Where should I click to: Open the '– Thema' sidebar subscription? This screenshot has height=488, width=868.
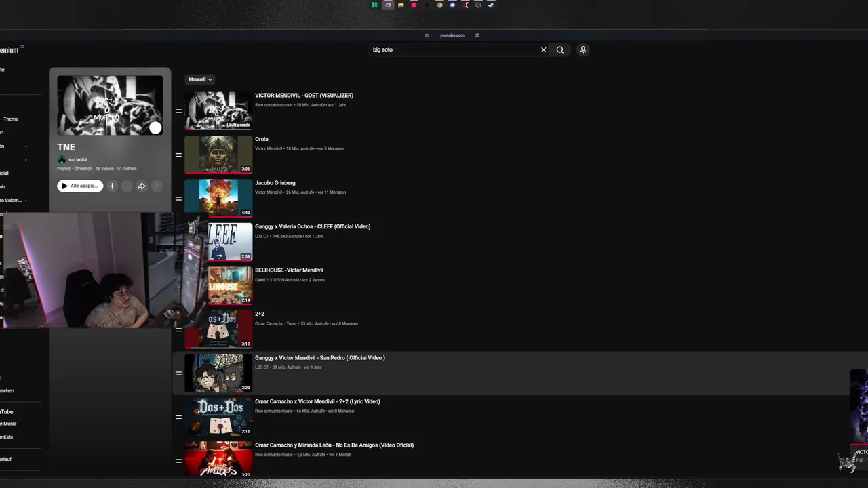9,119
